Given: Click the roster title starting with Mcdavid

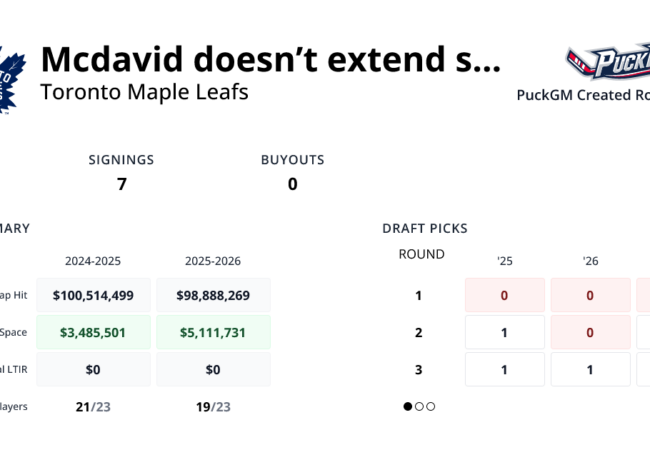Looking at the screenshot, I should pyautogui.click(x=270, y=61).
